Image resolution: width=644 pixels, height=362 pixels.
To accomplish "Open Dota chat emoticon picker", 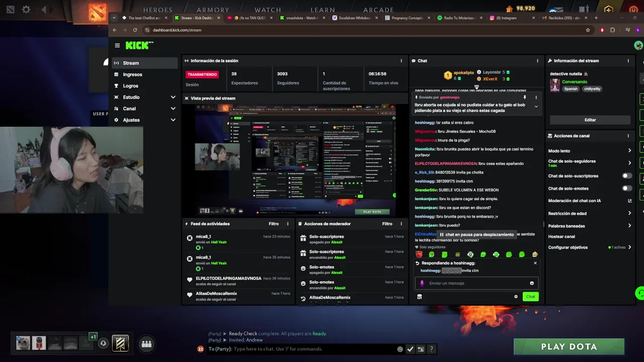I will [x=400, y=349].
